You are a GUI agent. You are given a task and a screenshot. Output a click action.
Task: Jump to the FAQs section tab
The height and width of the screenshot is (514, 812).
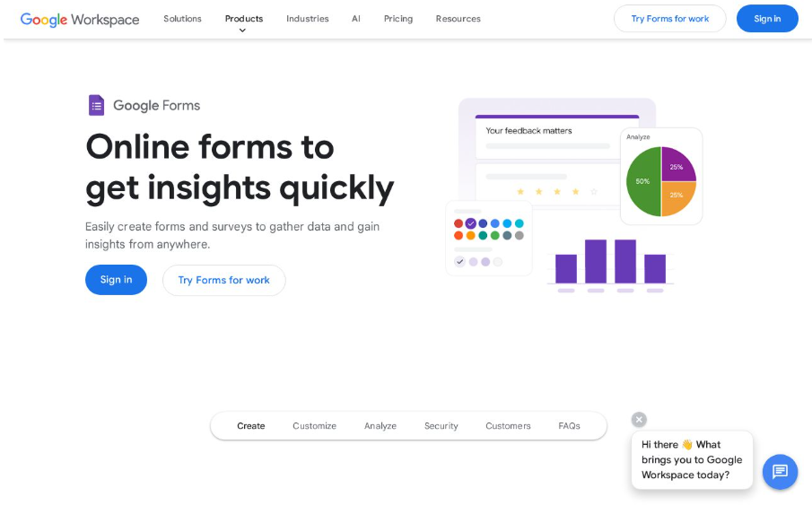point(569,426)
